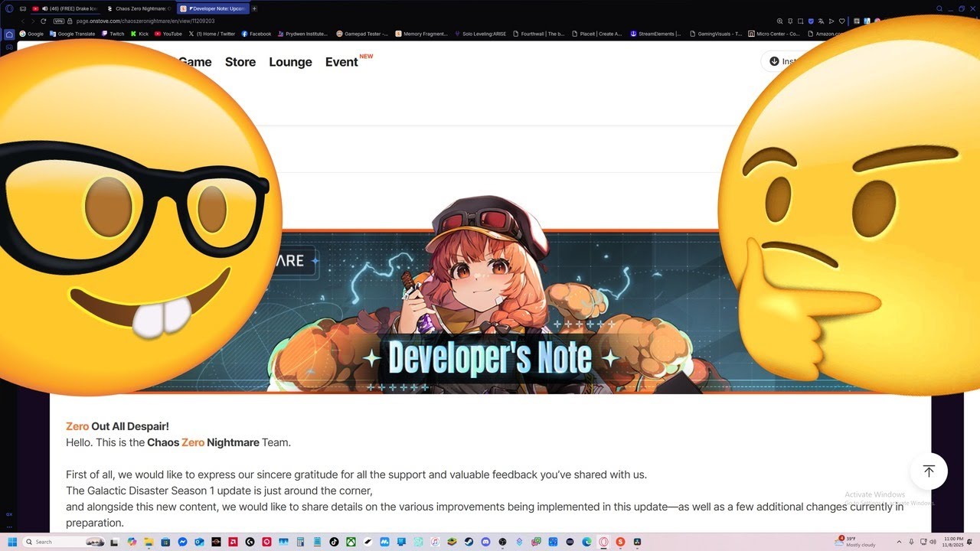980x551 pixels.
Task: Select the Developer Note tab
Action: coord(212,8)
